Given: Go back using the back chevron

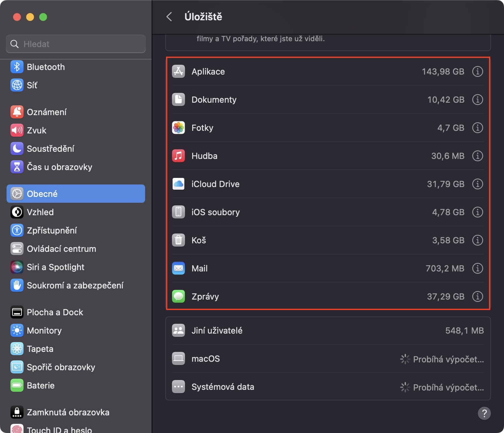Looking at the screenshot, I should [169, 17].
